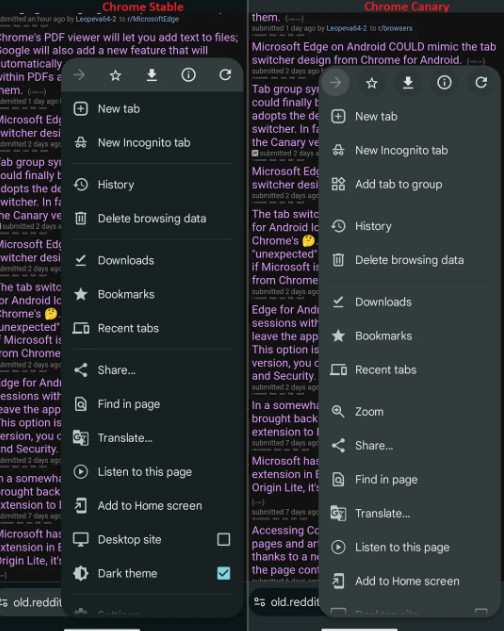Image resolution: width=504 pixels, height=631 pixels.
Task: Open the r/MicrosoftEdge subreddit link in Chrome Stable
Action: (153, 19)
